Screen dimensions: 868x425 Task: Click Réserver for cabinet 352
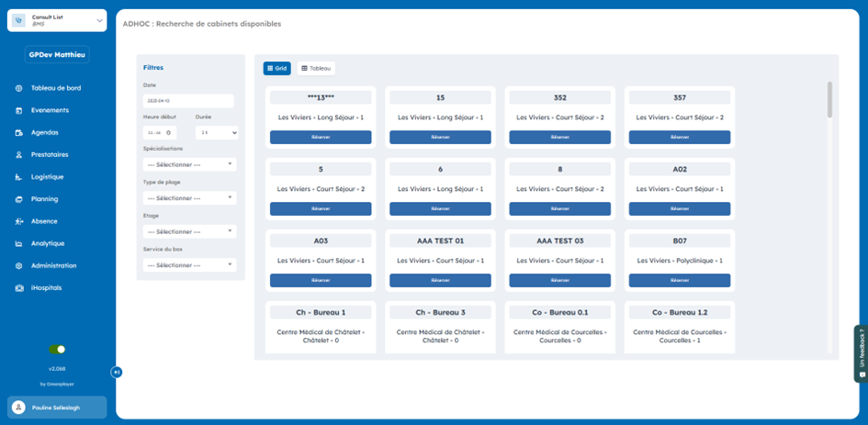pyautogui.click(x=559, y=138)
